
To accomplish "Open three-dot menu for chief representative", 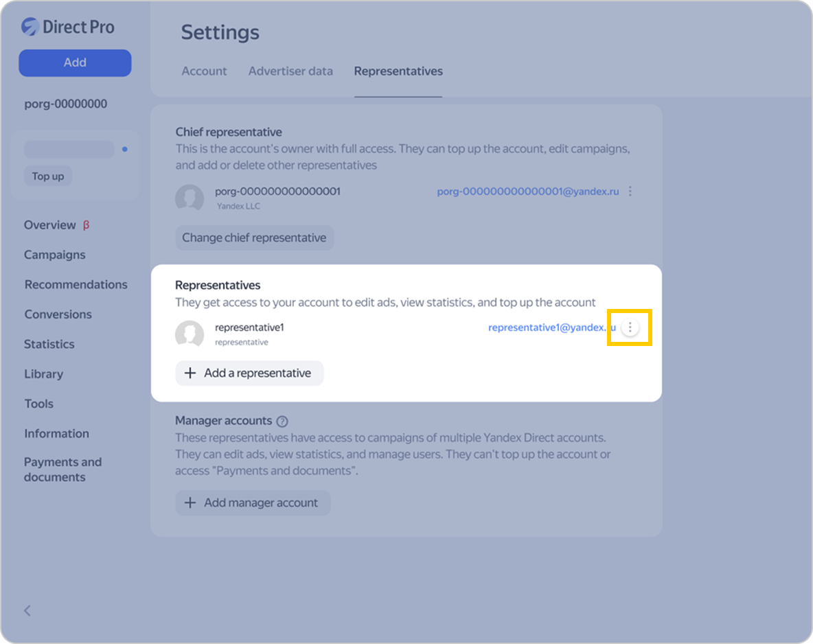I will click(x=630, y=192).
